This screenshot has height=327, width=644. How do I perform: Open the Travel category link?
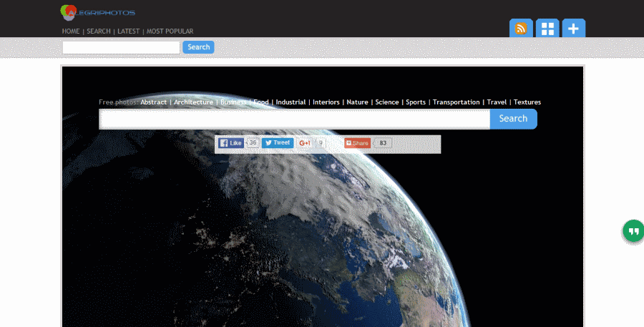pyautogui.click(x=497, y=102)
